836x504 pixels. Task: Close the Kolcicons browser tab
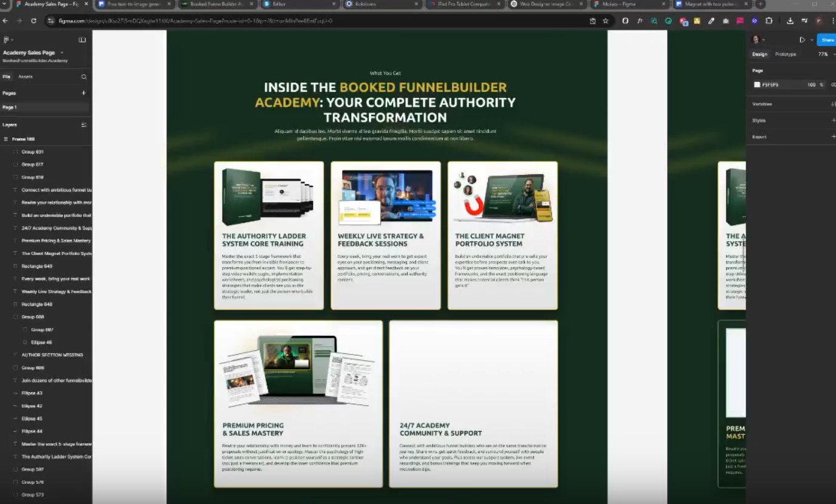[416, 4]
